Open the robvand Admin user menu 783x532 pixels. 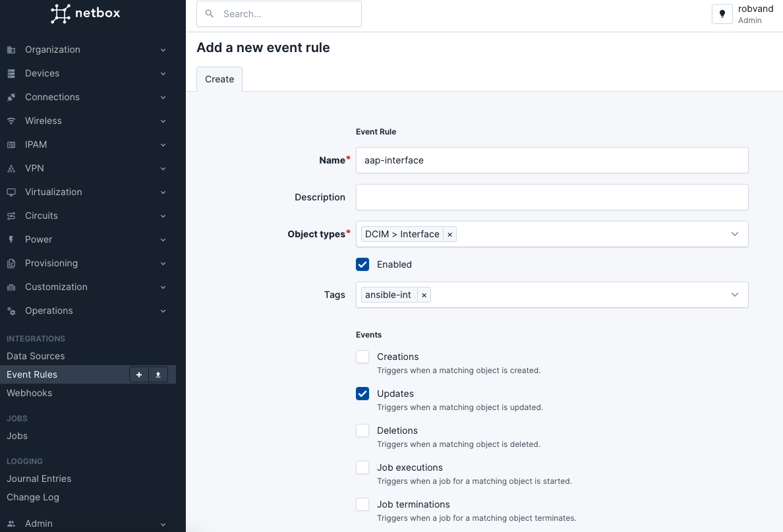pyautogui.click(x=755, y=14)
